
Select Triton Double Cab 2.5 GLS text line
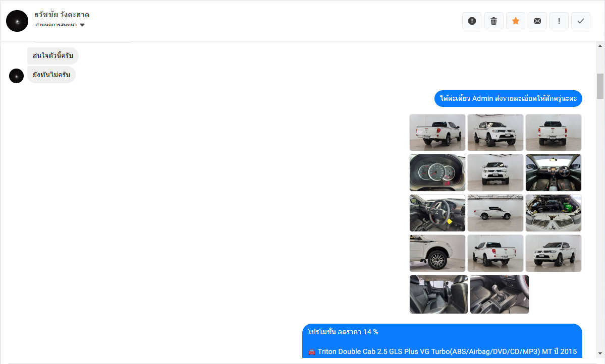442,351
